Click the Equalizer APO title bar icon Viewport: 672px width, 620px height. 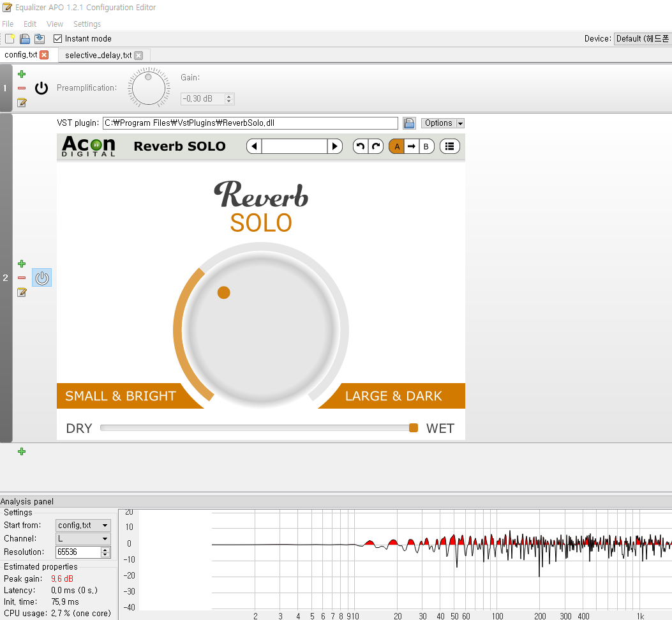(x=7, y=7)
